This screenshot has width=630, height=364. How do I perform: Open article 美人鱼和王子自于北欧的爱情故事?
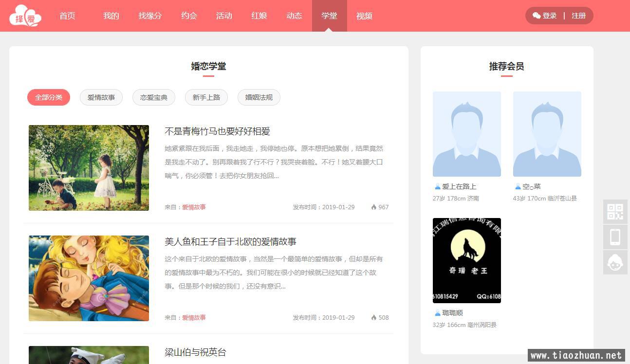[x=230, y=242]
